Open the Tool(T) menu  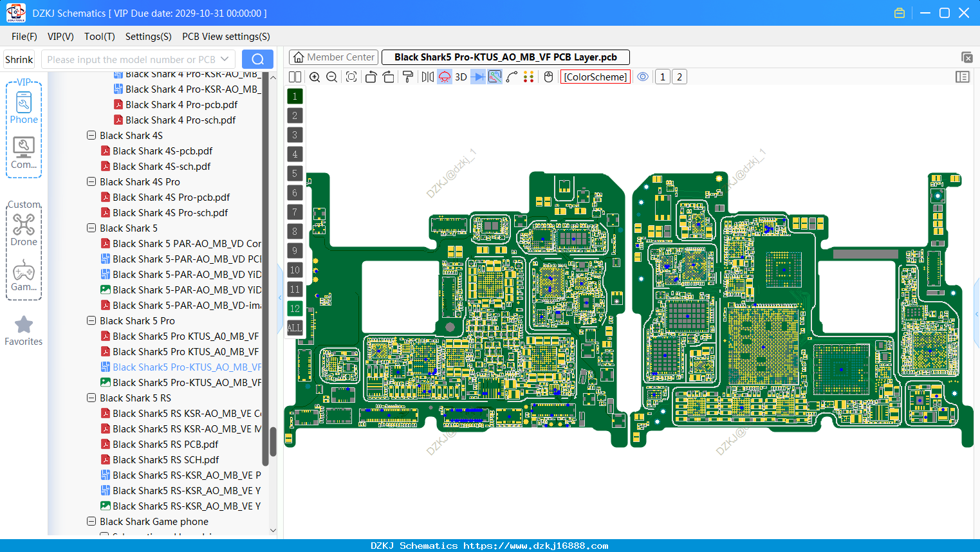[x=100, y=37]
